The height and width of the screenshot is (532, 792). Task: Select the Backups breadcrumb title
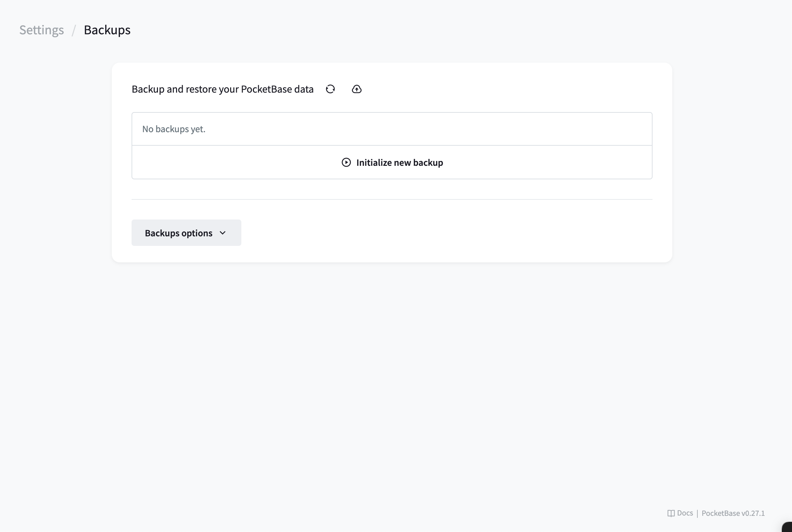click(107, 30)
